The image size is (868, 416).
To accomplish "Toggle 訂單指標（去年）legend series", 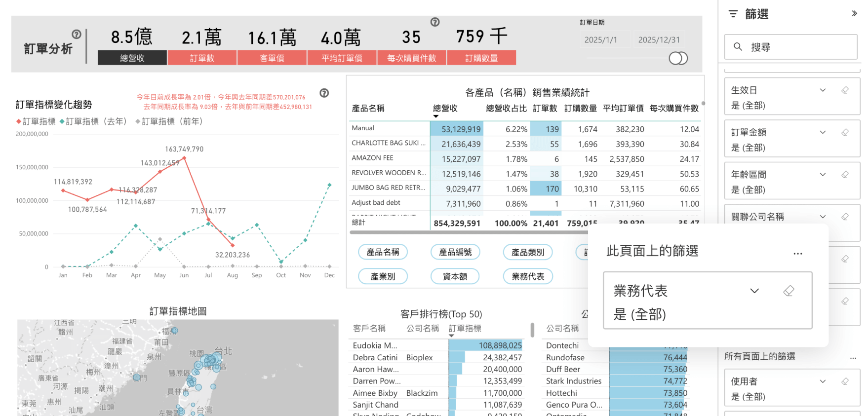I will click(x=94, y=121).
